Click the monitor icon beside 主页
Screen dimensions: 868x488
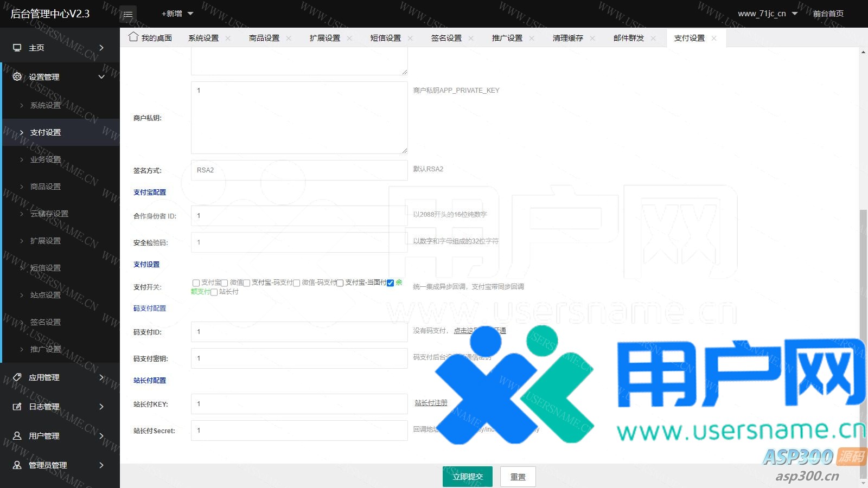click(x=17, y=48)
